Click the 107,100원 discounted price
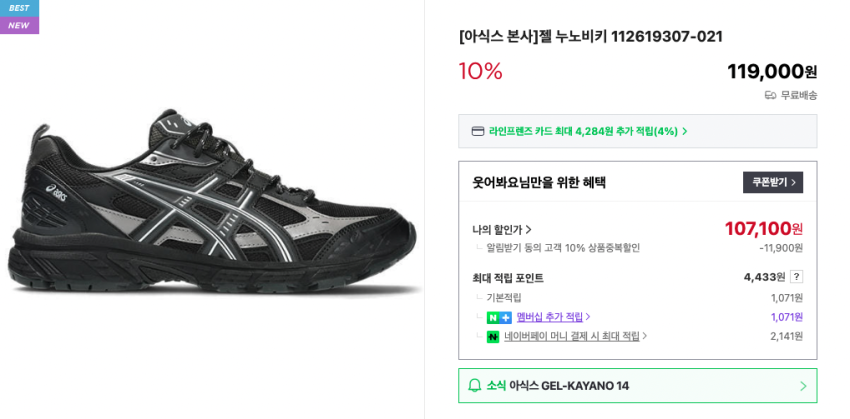 pos(763,228)
